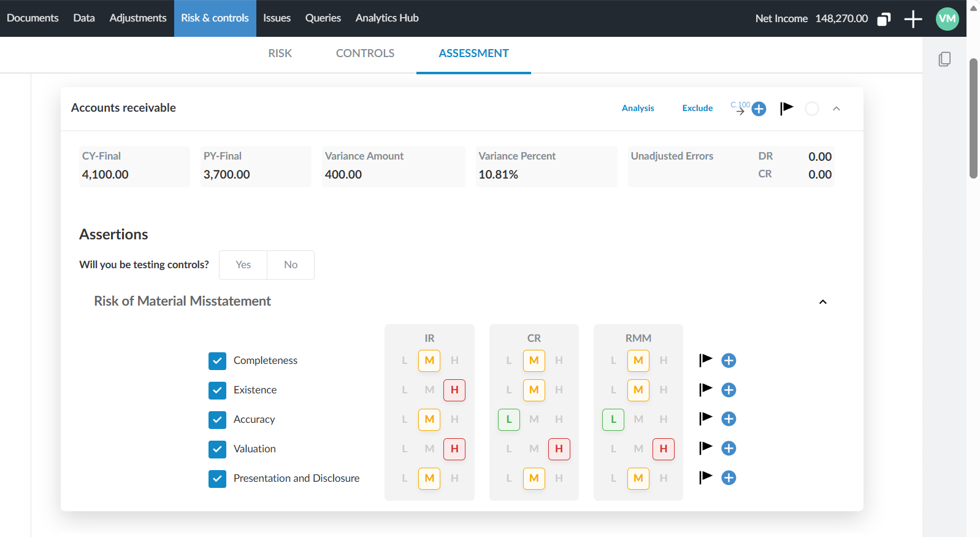Set Presentation and Disclosure IR to Low
This screenshot has width=980, height=537.
click(405, 479)
